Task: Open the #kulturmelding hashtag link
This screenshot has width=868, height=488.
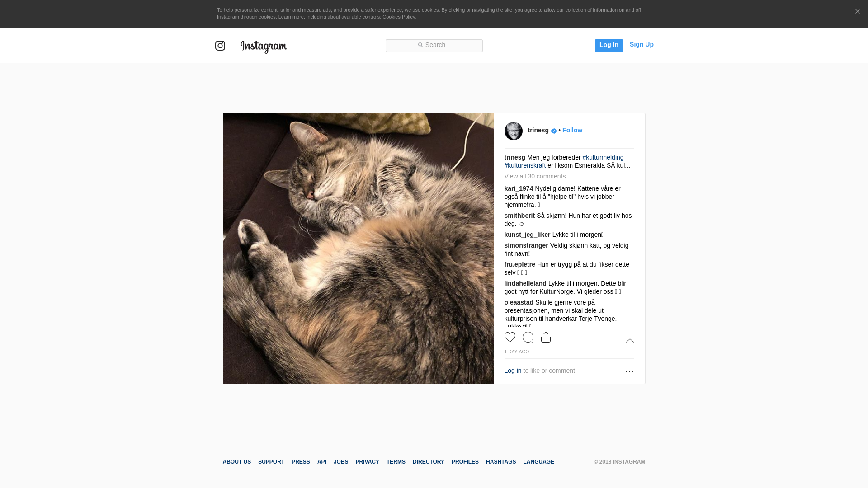Action: [603, 157]
